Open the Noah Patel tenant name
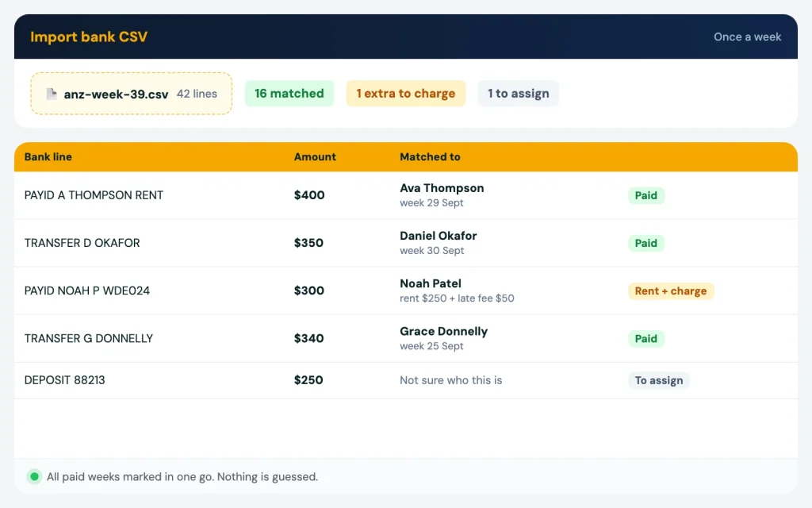 tap(431, 283)
